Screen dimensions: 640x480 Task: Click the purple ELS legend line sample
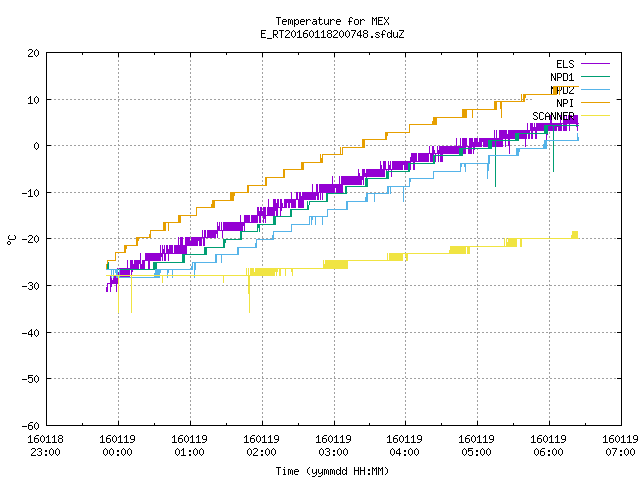[595, 64]
